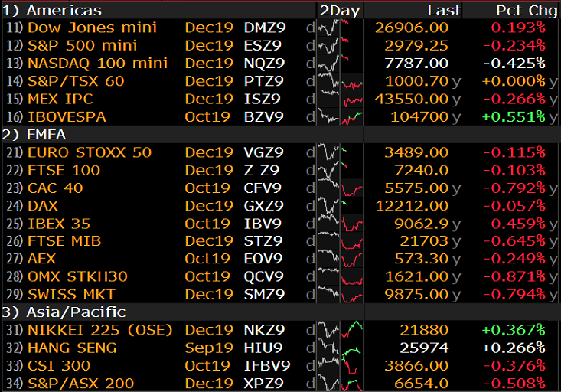Select SWISS MKT contract name
Image resolution: width=561 pixels, height=392 pixels.
[x=71, y=294]
